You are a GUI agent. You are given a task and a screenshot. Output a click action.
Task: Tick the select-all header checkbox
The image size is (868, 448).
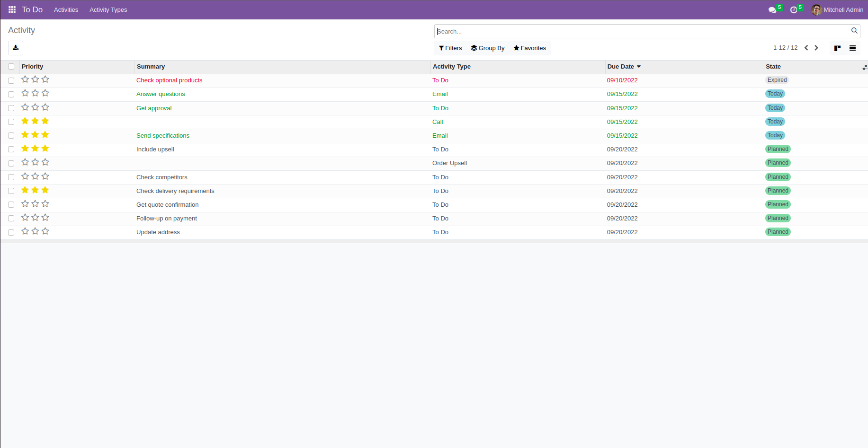[11, 67]
